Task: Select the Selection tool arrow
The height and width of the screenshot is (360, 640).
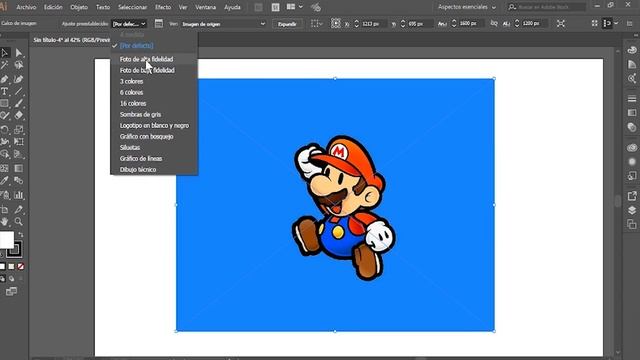Action: (5, 53)
